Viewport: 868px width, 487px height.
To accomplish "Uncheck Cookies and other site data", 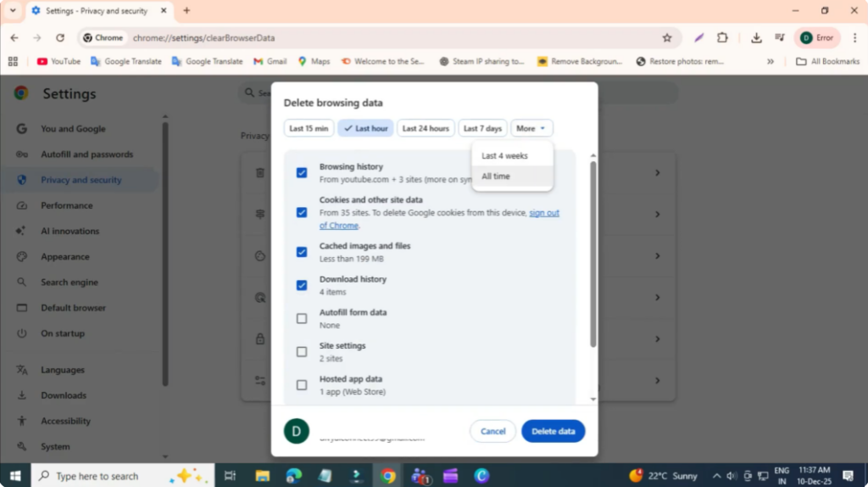I will pyautogui.click(x=302, y=213).
